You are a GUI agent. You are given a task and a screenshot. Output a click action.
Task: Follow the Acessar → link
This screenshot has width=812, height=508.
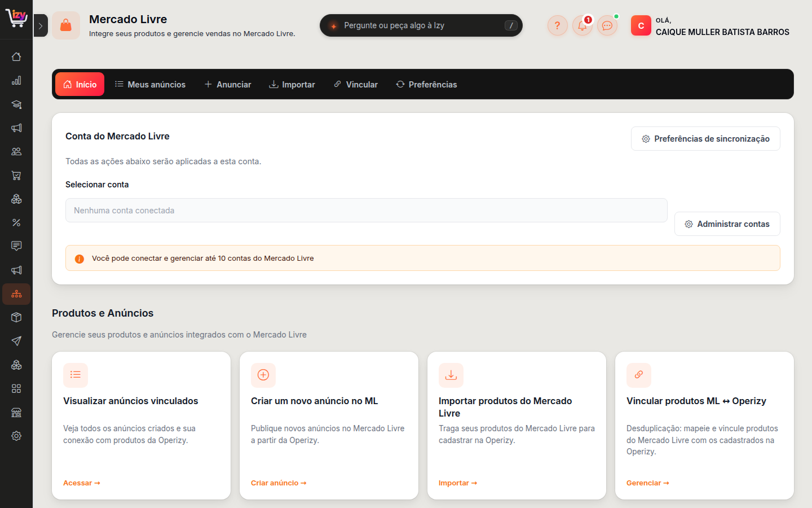coord(82,483)
